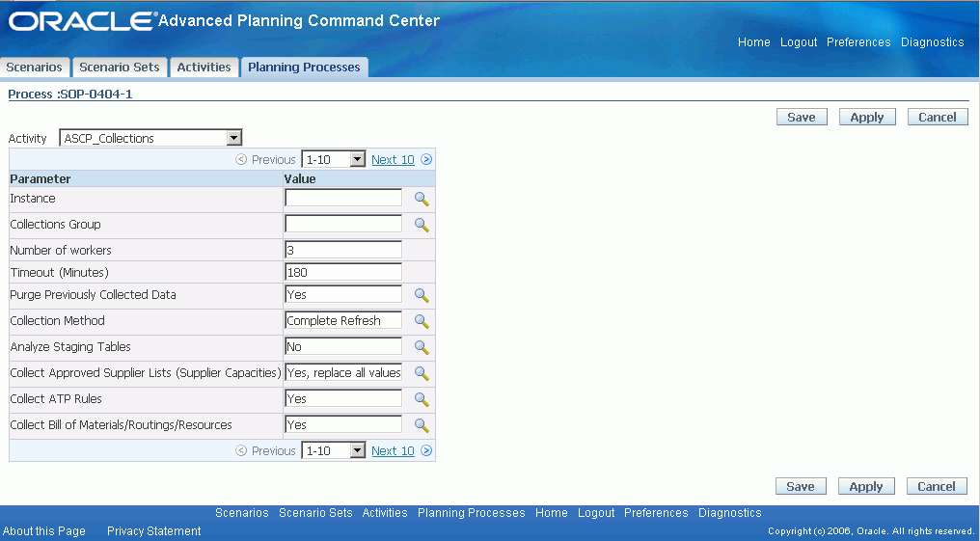Viewport: 980px width, 541px height.
Task: Click the bottom Save button
Action: tap(801, 486)
